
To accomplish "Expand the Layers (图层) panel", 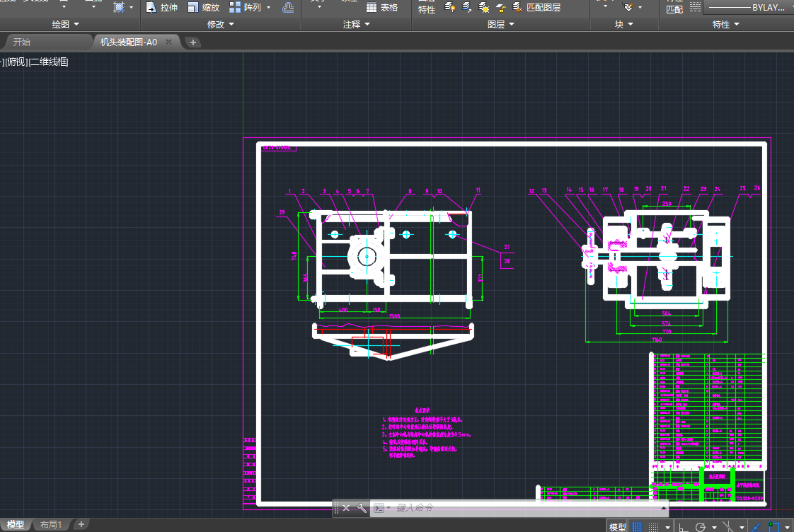I will (501, 24).
